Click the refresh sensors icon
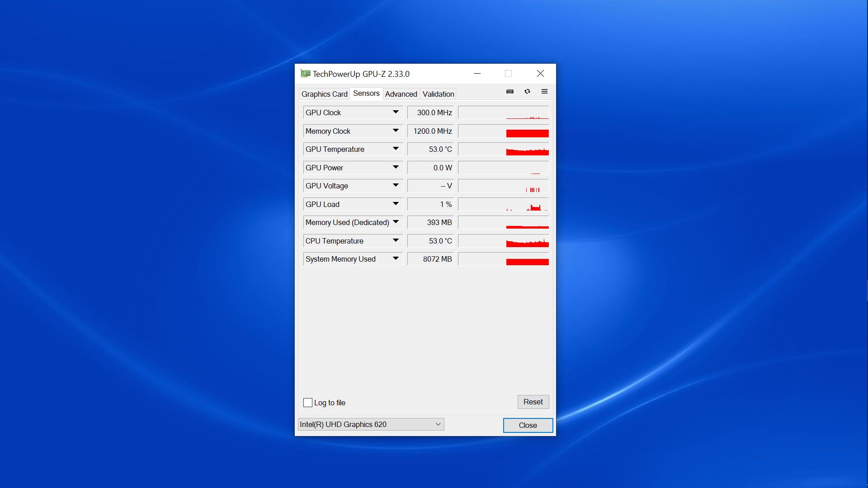 [x=527, y=91]
